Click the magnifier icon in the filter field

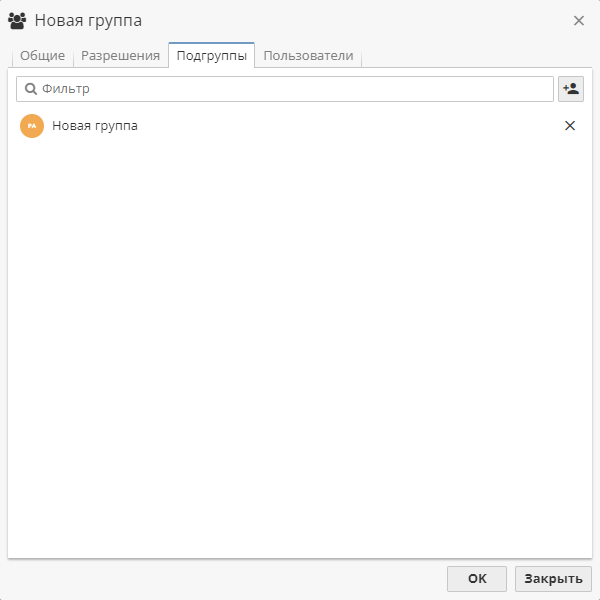tap(31, 89)
